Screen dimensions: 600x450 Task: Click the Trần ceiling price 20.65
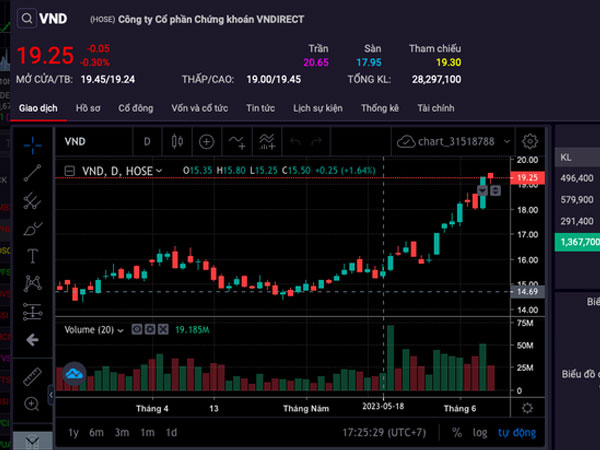click(x=316, y=62)
